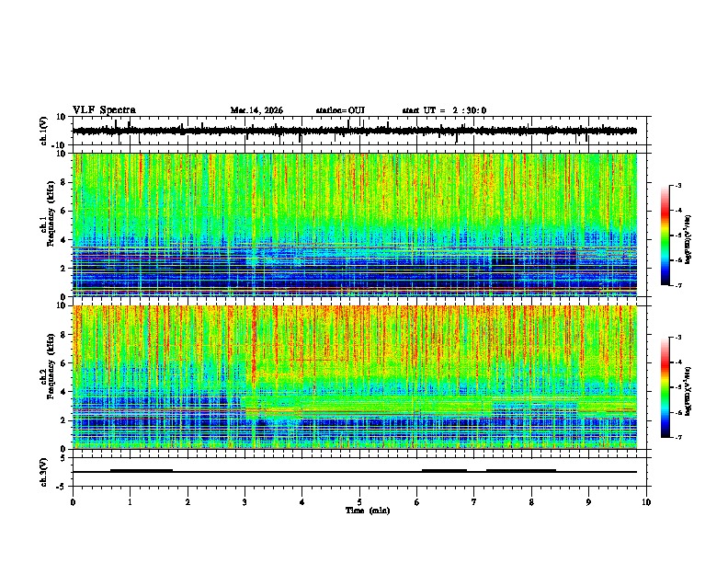
Task: Click the time axis tick label "10"
Action: coord(646,502)
